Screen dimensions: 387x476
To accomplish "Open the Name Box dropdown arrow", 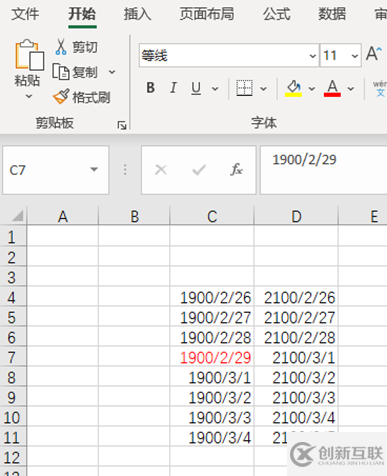I will (94, 170).
